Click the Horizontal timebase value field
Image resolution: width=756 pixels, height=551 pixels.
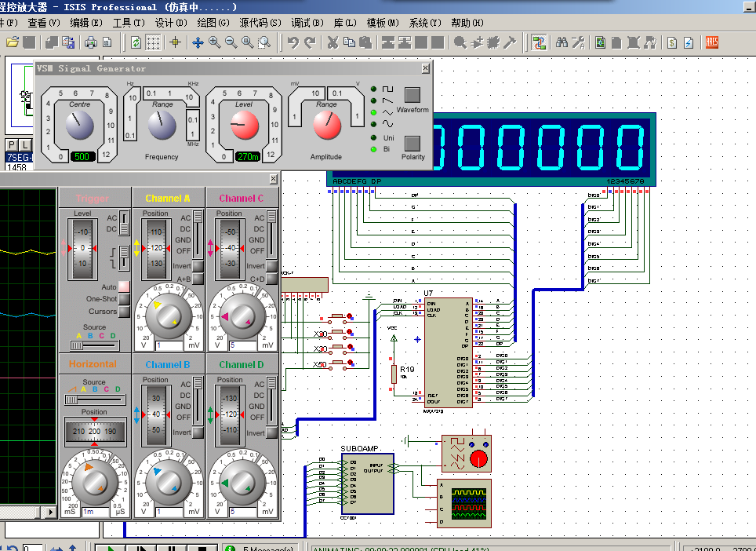click(96, 512)
